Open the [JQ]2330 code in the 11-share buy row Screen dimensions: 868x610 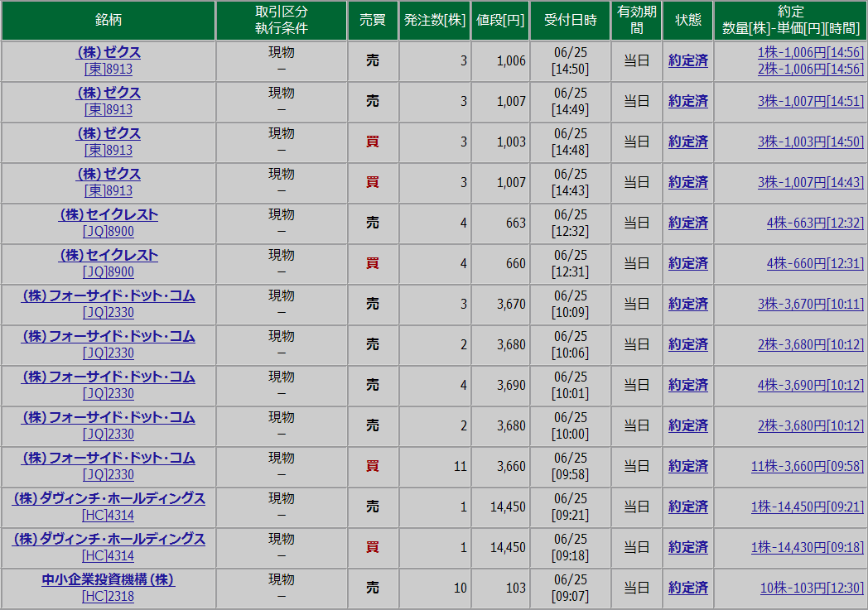[108, 475]
